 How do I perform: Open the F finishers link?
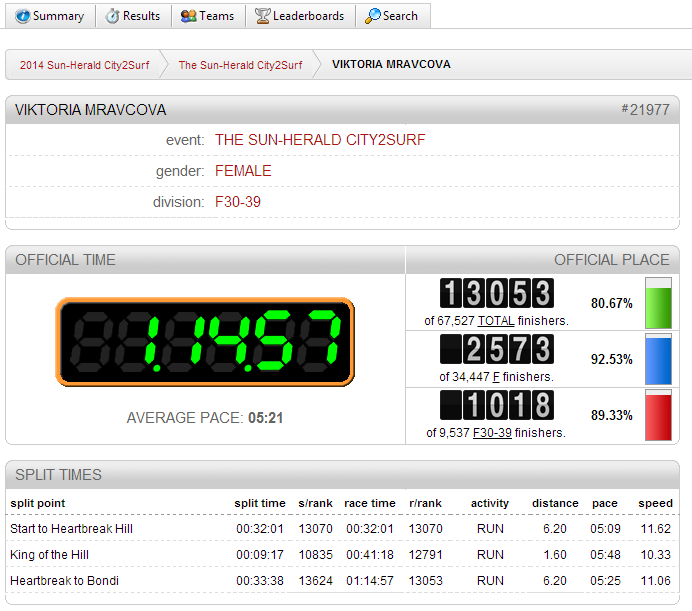click(x=496, y=377)
